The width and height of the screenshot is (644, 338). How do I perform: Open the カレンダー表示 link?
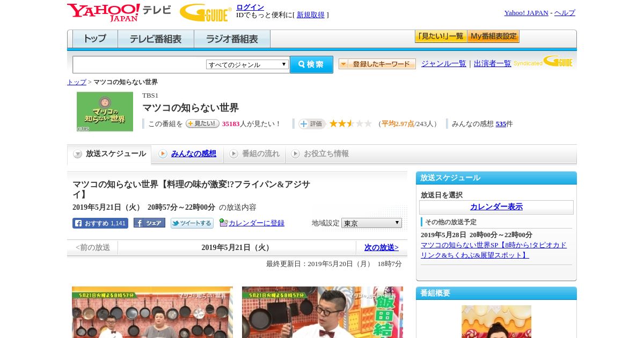[496, 207]
